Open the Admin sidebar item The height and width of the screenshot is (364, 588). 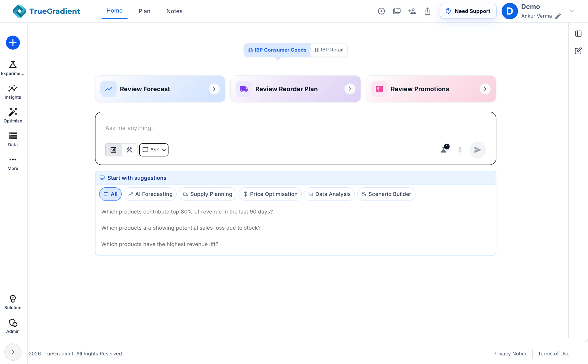point(13,326)
